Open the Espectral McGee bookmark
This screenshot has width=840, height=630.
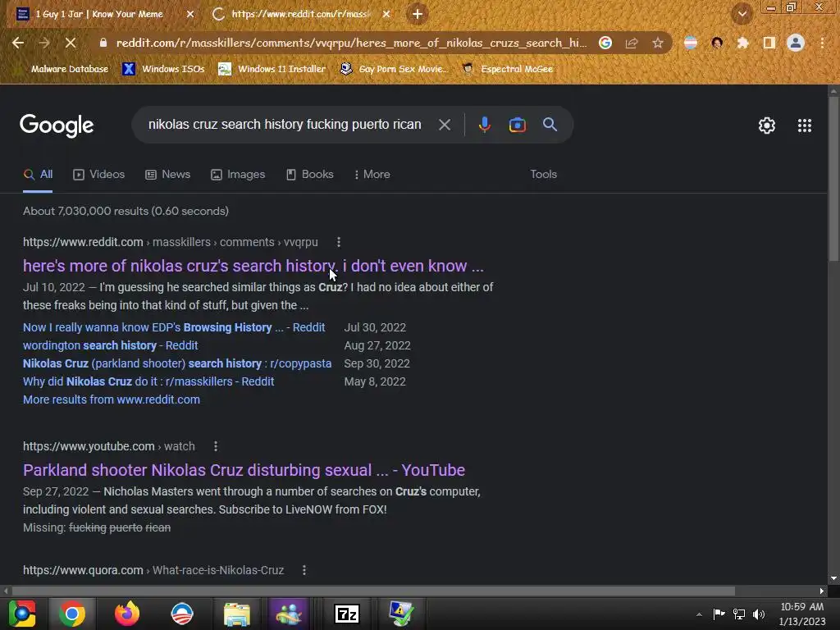[507, 69]
